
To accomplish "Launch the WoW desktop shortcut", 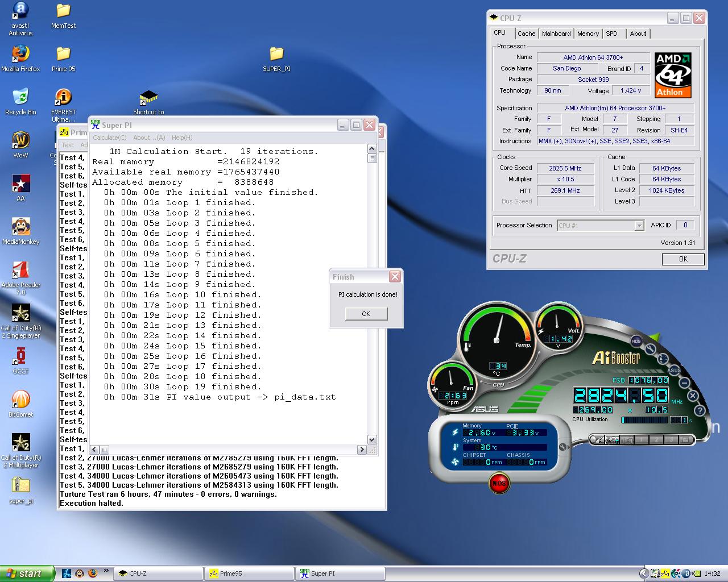I will click(x=20, y=145).
